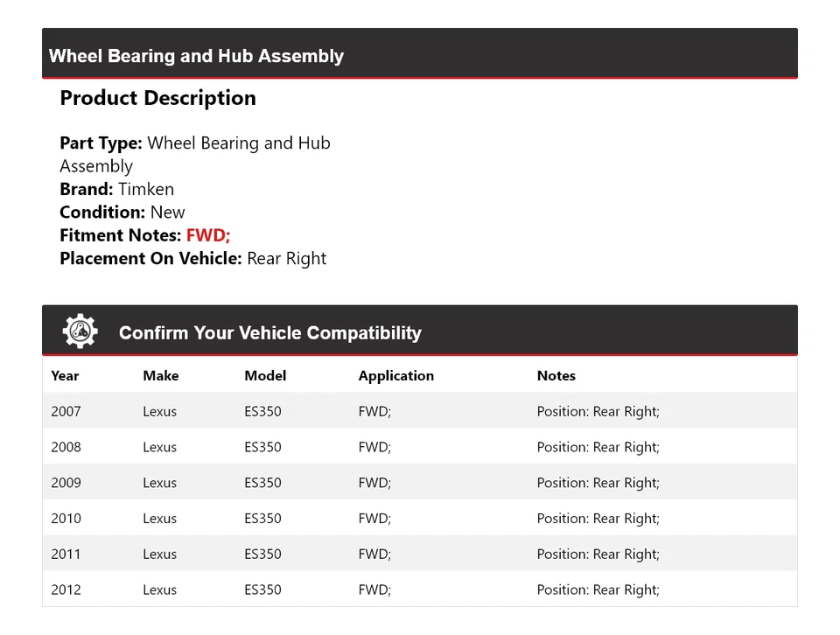Select the 2009 year row
The width and height of the screenshot is (840, 635).
66,483
